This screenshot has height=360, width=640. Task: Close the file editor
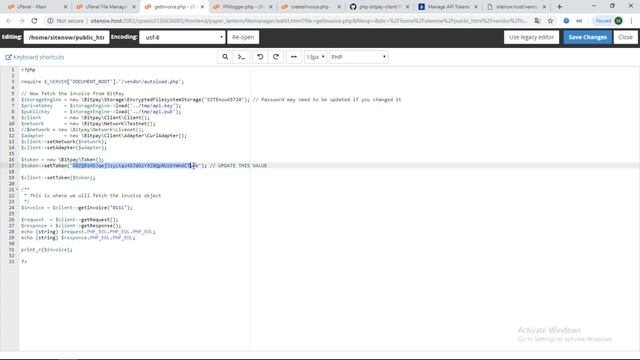pos(625,37)
